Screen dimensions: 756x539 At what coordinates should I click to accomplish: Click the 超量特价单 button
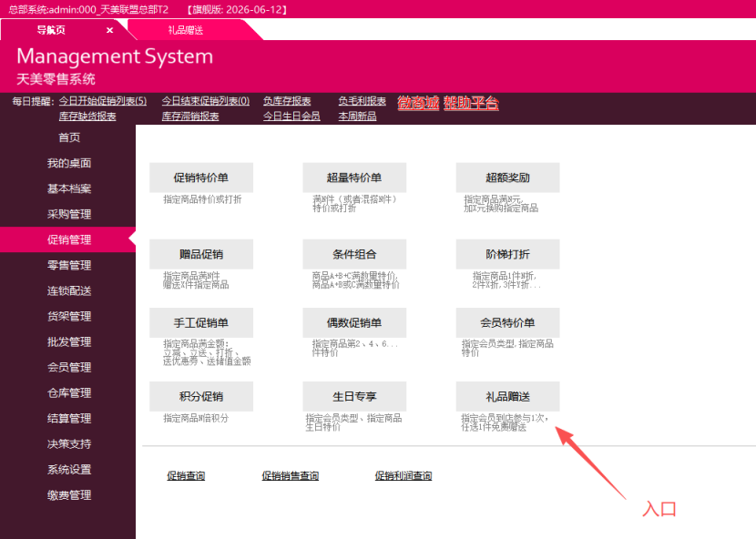point(354,178)
